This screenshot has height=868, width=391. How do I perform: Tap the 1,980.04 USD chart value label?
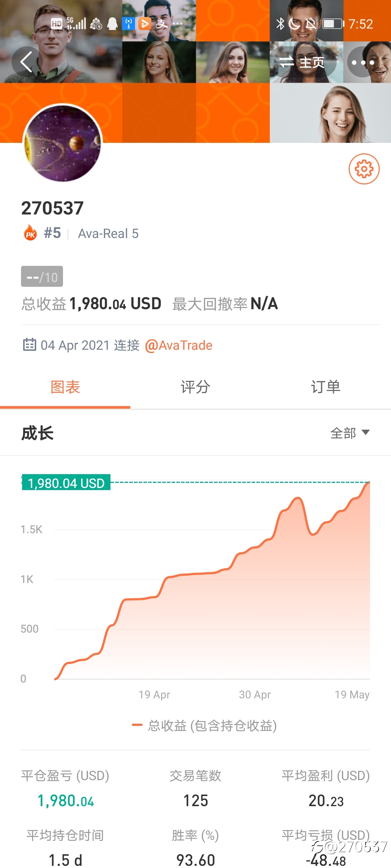pos(66,482)
